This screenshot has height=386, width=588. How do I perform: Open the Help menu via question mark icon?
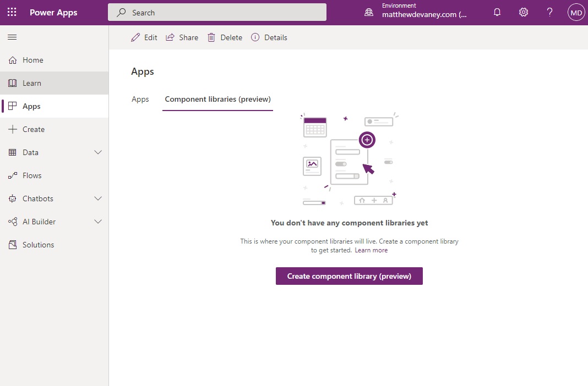click(549, 12)
